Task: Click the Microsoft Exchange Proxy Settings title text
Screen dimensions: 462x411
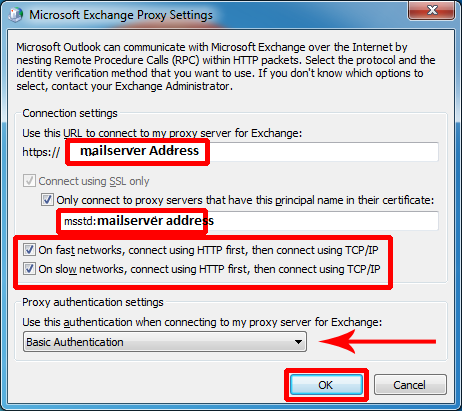Action: tap(121, 15)
